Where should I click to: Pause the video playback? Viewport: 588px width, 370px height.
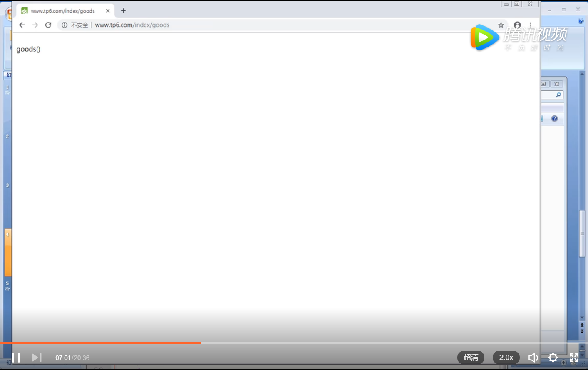tap(16, 357)
